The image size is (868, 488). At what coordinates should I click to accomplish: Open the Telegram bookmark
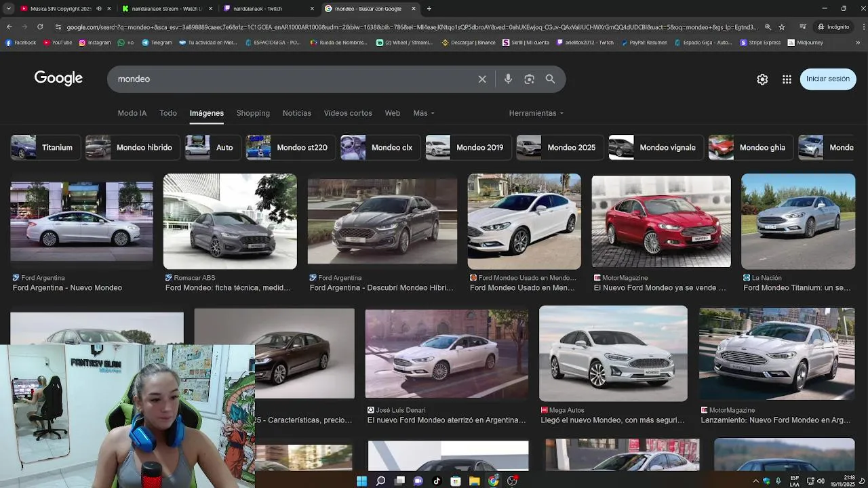click(157, 42)
